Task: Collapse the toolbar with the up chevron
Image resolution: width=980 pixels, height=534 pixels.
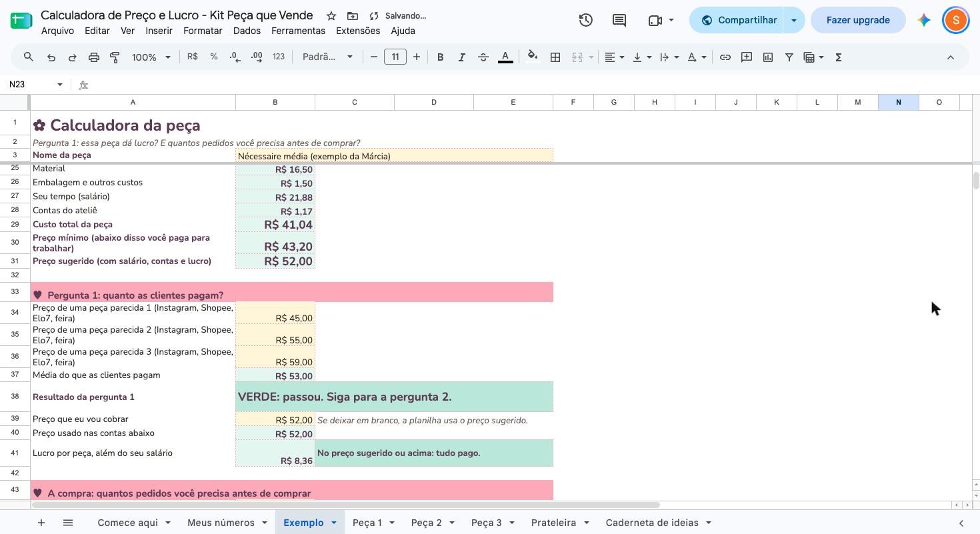Action: pos(951,57)
